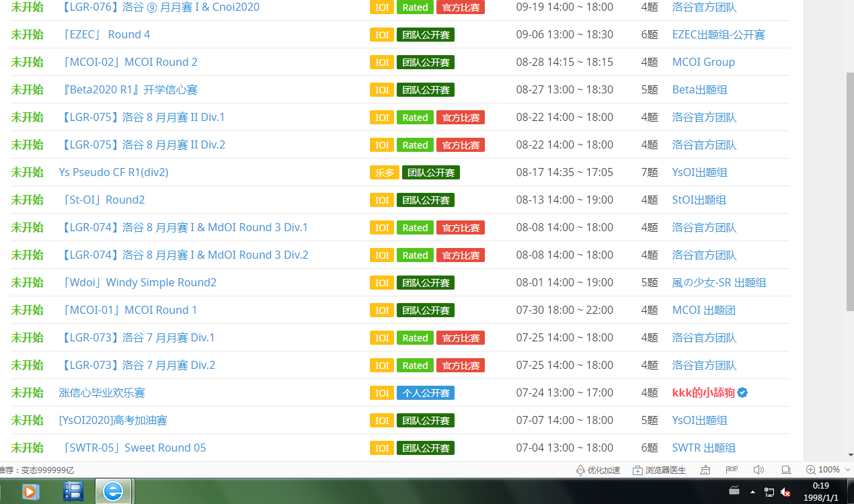
Task: Open 【LGR-075】洛谷 8 月月赛 II Div.2
Action: (142, 144)
